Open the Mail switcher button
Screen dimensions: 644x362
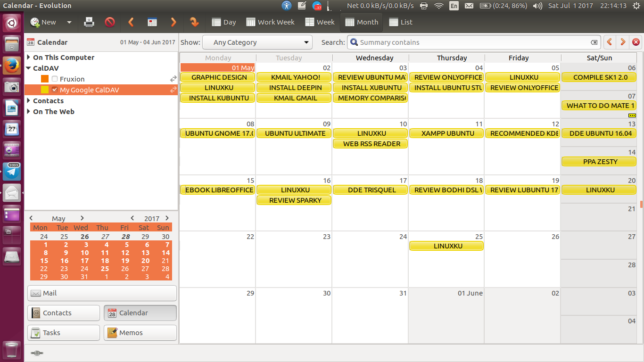(x=102, y=293)
